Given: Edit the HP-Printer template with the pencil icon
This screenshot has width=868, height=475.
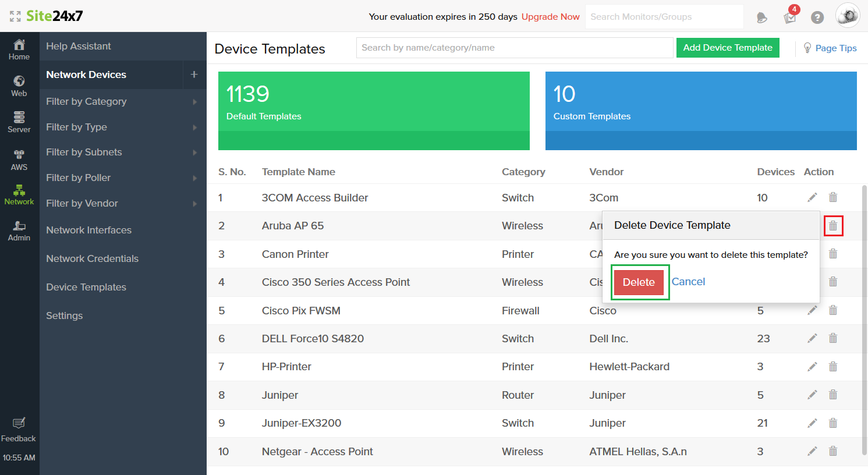Looking at the screenshot, I should 812,366.
